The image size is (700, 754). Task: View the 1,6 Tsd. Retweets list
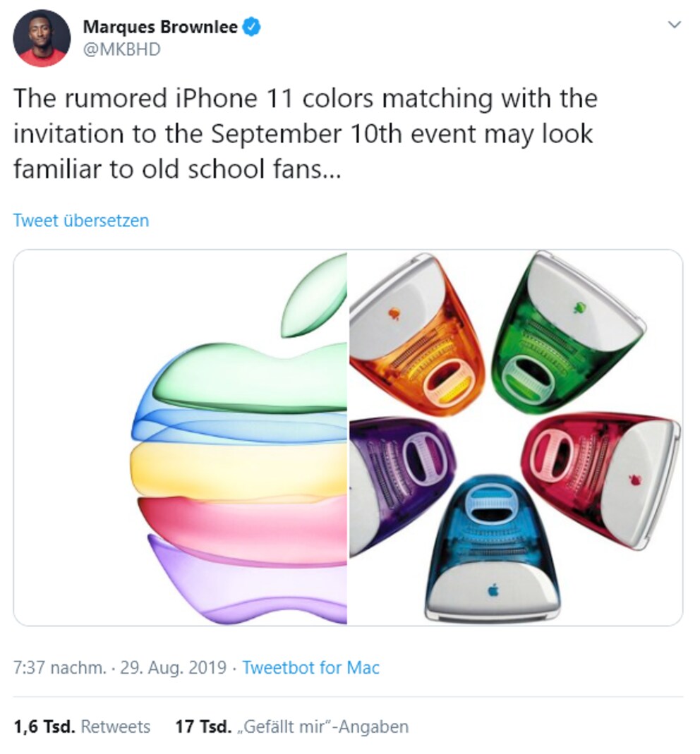point(82,726)
